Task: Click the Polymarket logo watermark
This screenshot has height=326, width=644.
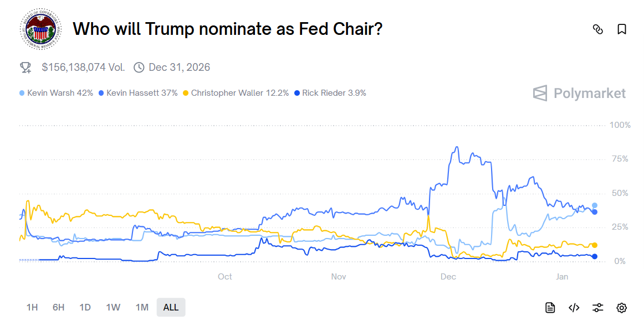Action: coord(579,93)
